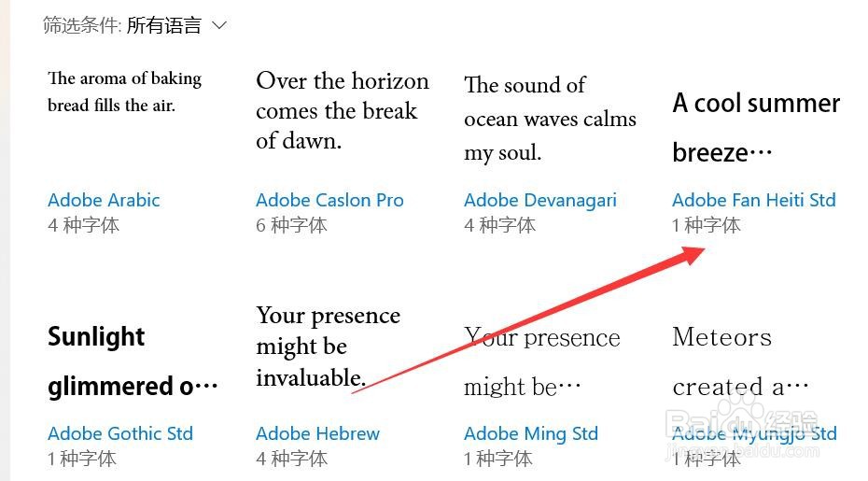The height and width of the screenshot is (481, 868).
Task: Select the 'The sound of ocean waves' preview
Action: (551, 120)
